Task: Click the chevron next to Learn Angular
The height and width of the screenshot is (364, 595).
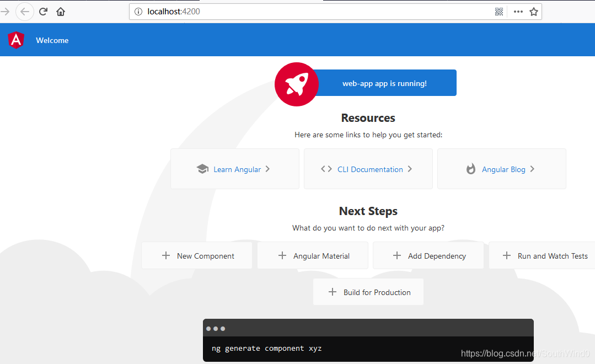Action: click(267, 169)
